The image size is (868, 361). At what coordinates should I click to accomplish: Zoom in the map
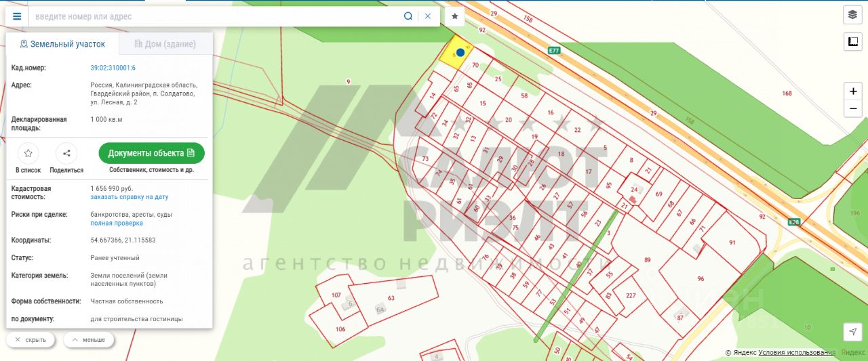pyautogui.click(x=853, y=91)
